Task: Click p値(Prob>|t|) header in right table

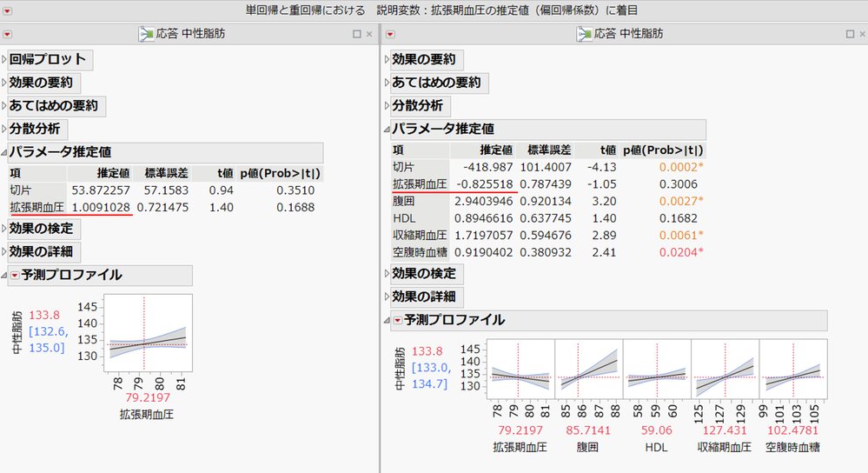Action: 663,150
